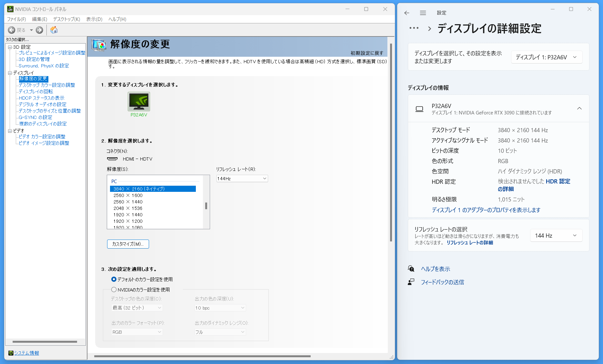Open Surround, PhysX の設定
Viewport: 603px width, 364px height.
[44, 66]
